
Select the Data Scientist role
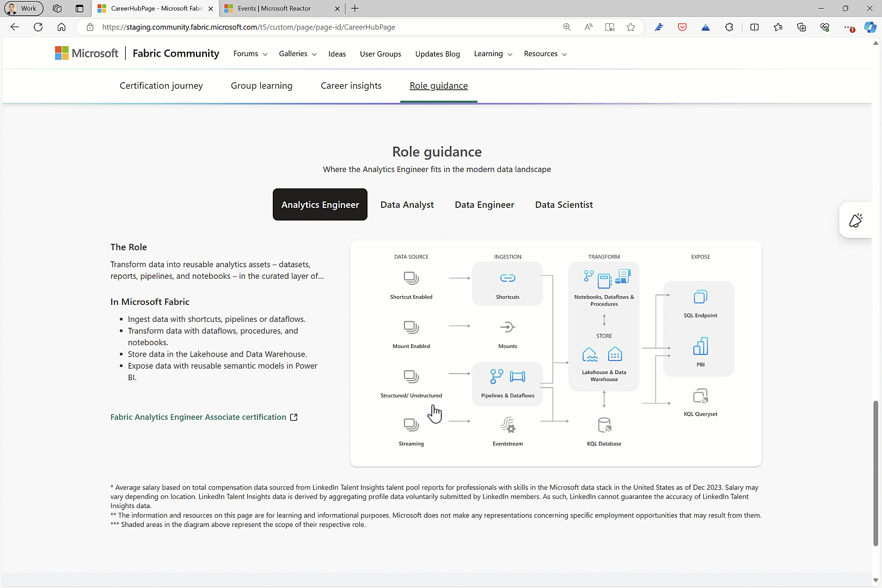pos(564,205)
